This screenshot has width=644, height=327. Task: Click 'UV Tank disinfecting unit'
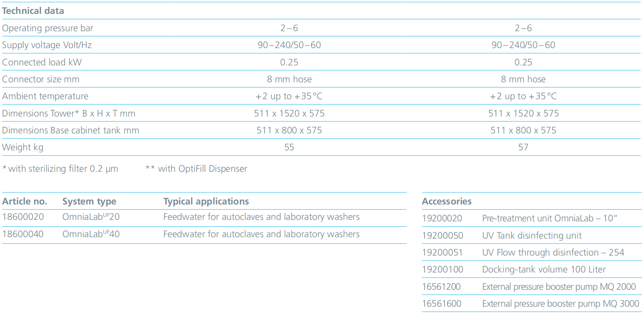click(532, 236)
